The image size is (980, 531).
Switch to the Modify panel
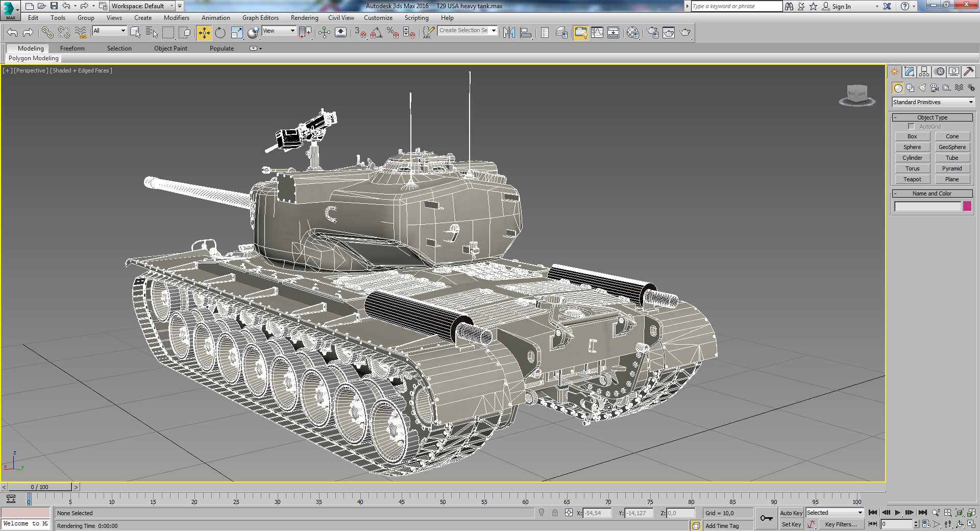[909, 71]
